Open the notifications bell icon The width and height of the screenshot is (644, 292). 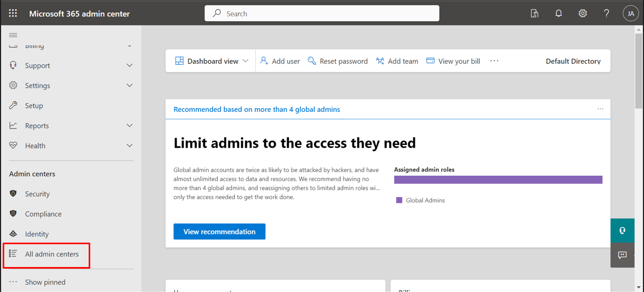pyautogui.click(x=559, y=14)
